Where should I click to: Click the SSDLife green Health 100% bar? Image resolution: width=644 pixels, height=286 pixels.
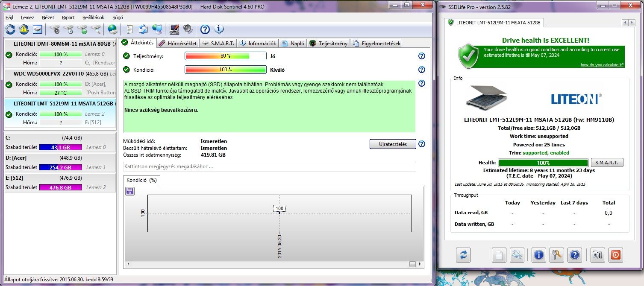point(543,163)
